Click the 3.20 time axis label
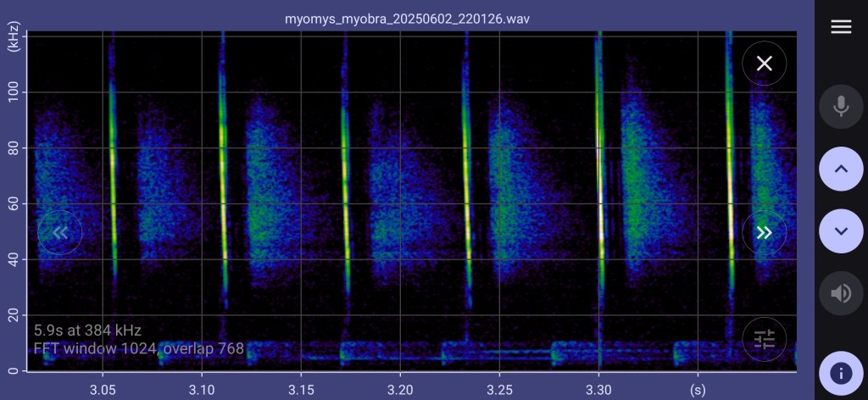Viewport: 868px width, 400px height. point(400,388)
